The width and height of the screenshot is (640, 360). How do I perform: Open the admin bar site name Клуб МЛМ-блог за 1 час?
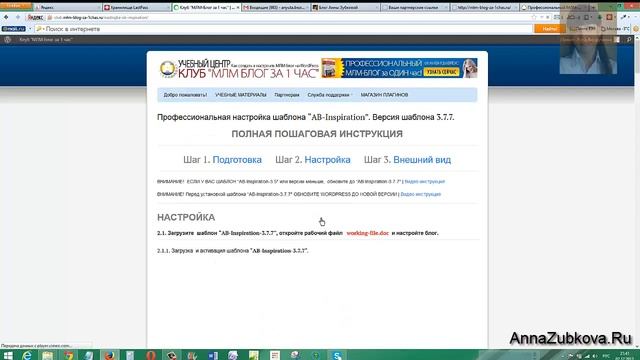[46, 40]
